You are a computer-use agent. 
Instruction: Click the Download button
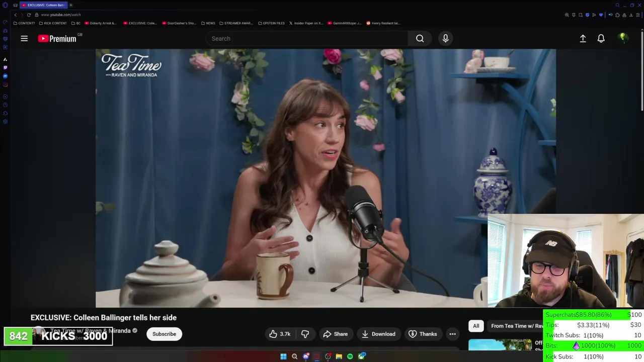pyautogui.click(x=378, y=334)
